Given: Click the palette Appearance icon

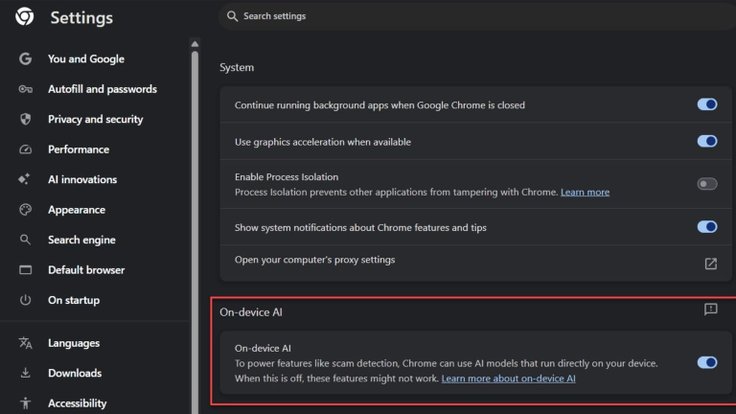Looking at the screenshot, I should pos(25,209).
